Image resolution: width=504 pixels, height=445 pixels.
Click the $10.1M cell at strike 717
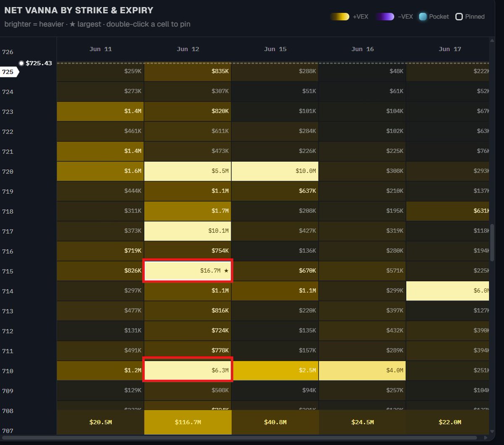pos(188,231)
